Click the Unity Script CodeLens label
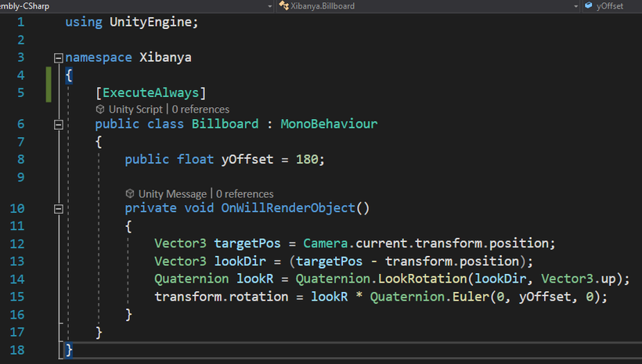 click(135, 110)
